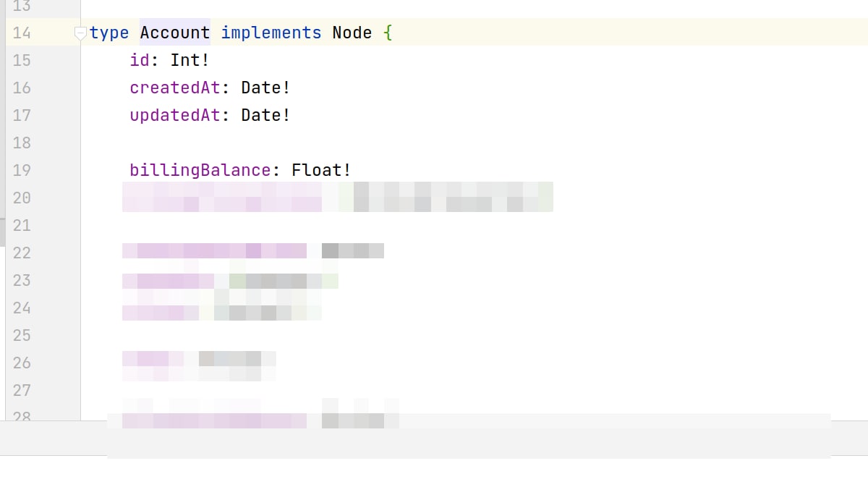This screenshot has width=868, height=495.
Task: Place cursor on empty line 18
Action: point(434,143)
